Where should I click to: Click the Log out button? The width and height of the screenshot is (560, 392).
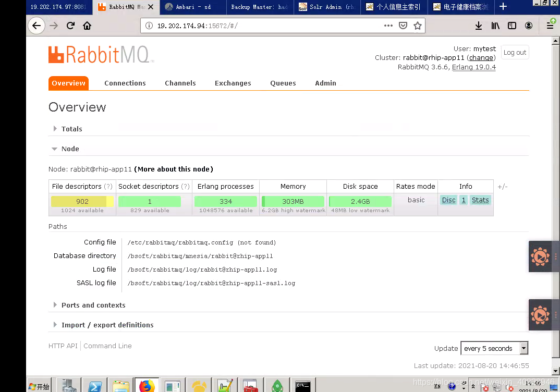tap(515, 53)
